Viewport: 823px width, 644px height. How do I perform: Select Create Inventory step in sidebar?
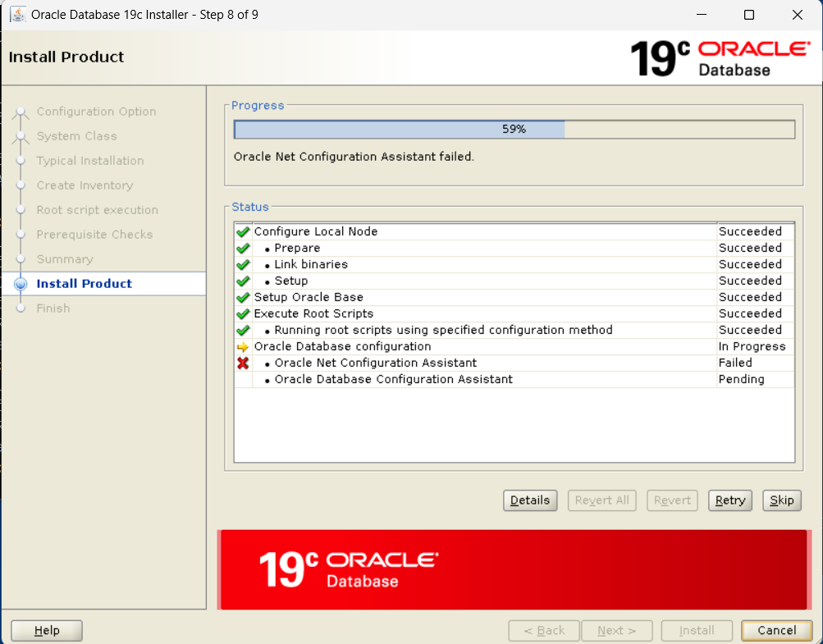[85, 185]
